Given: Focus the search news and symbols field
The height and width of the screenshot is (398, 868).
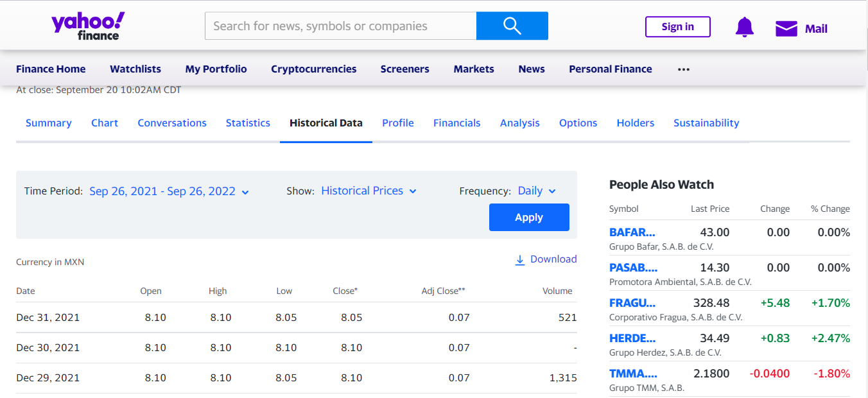Looking at the screenshot, I should tap(341, 26).
